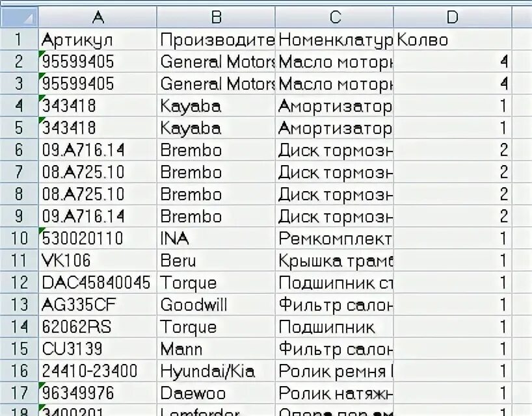Image resolution: width=532 pixels, height=416 pixels.
Task: Select cell CU3139
Action: click(x=98, y=348)
